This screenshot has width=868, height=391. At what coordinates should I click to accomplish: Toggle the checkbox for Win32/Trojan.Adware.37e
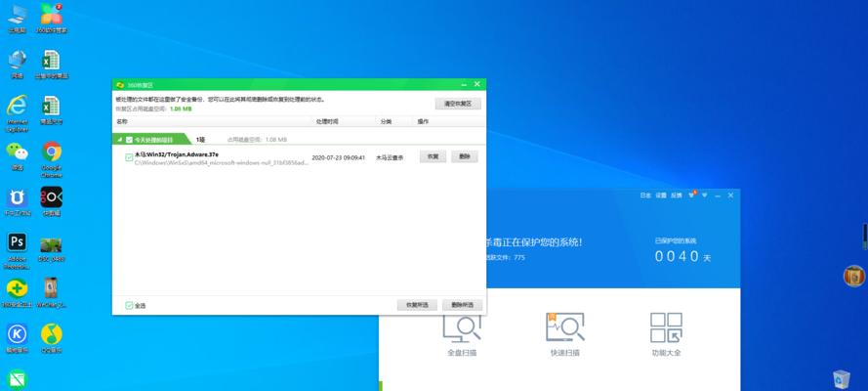tap(129, 157)
